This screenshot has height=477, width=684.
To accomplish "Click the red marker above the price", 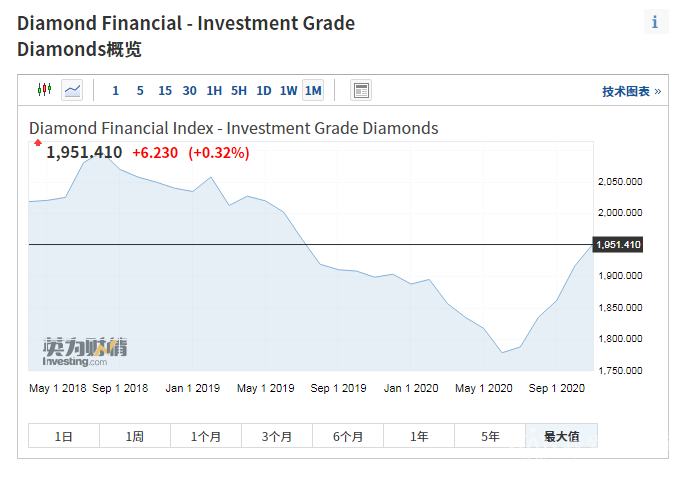I will click(x=38, y=144).
